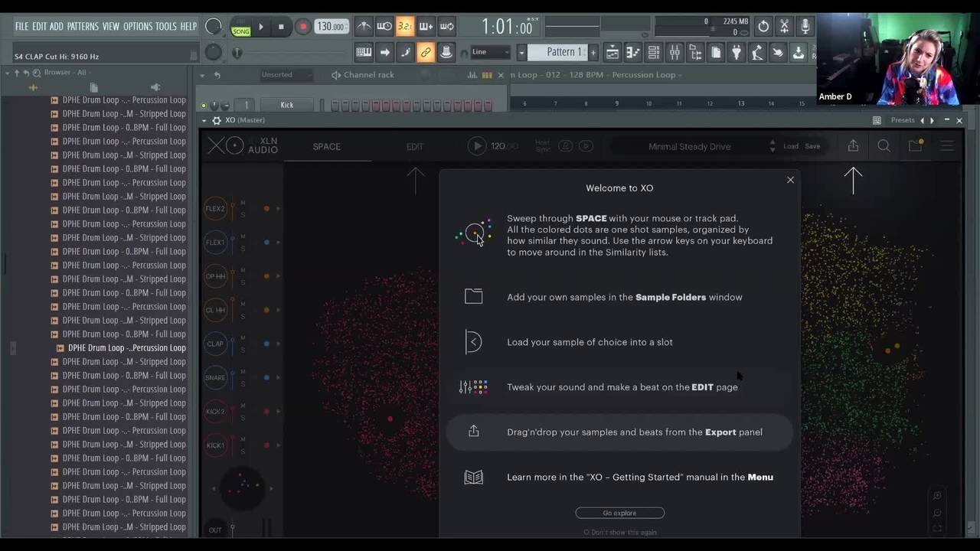Click the one-click audio recording scissors icon

tap(784, 27)
